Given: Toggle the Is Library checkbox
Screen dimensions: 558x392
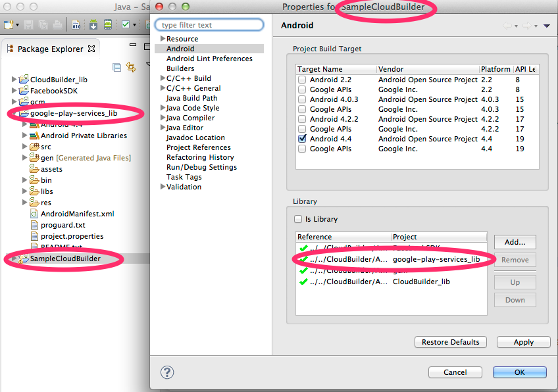Looking at the screenshot, I should tap(298, 219).
